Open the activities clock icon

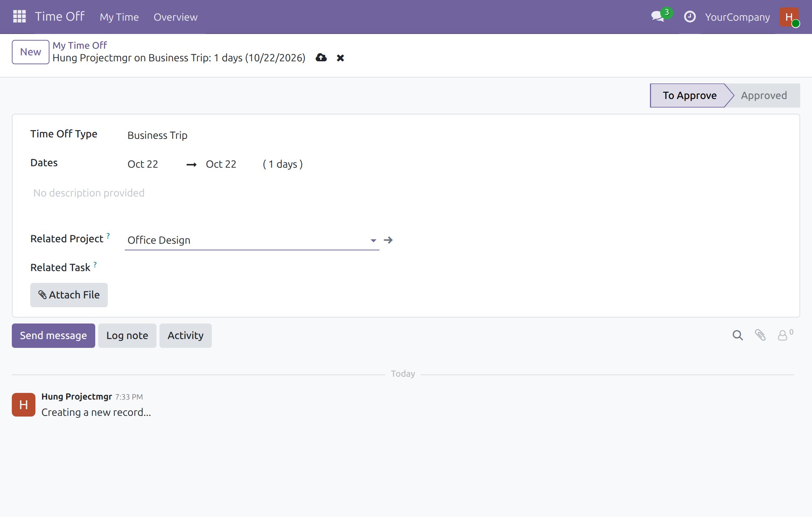pyautogui.click(x=689, y=17)
